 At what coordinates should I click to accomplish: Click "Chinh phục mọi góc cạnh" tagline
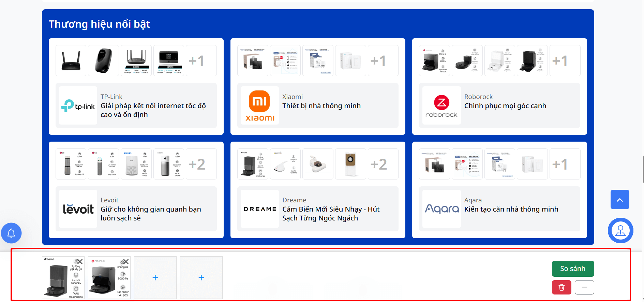[x=505, y=106]
